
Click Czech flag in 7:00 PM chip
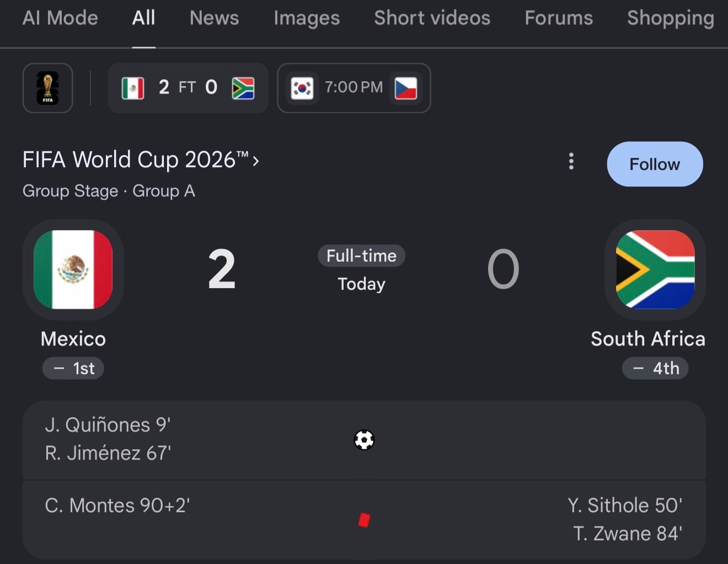click(406, 88)
